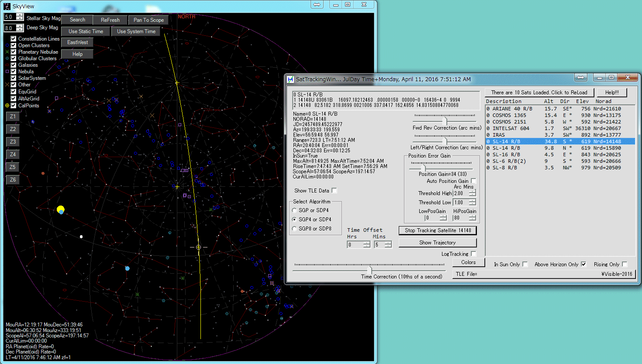The width and height of the screenshot is (642, 364).
Task: Select zoom level Z1
Action: (13, 117)
